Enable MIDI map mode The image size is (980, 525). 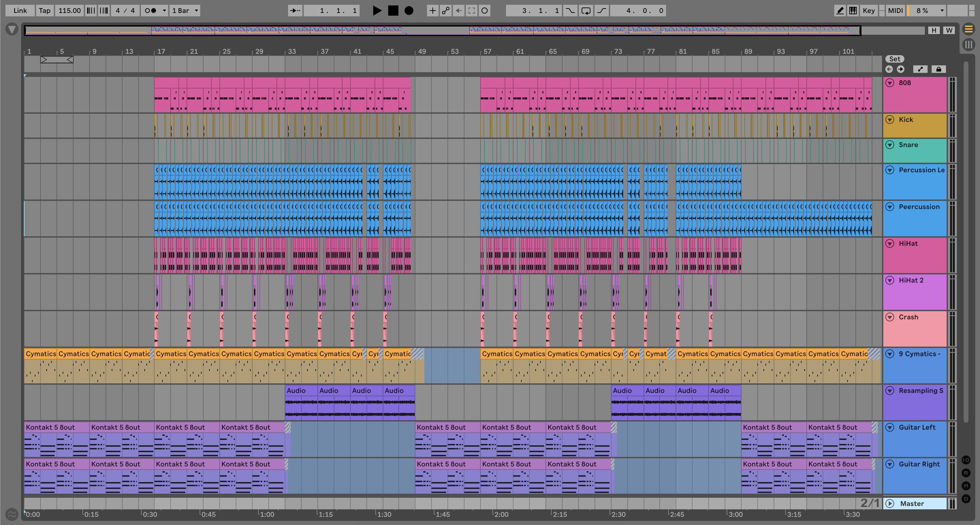tap(895, 11)
